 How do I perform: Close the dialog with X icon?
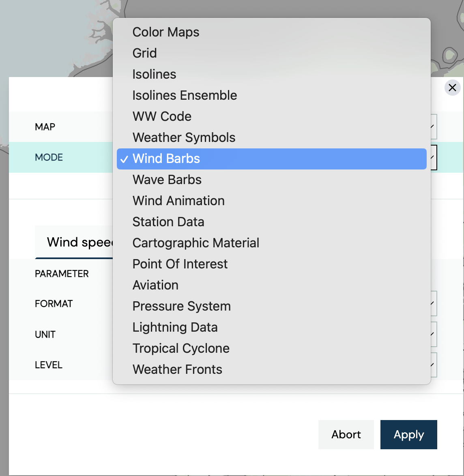tap(453, 88)
